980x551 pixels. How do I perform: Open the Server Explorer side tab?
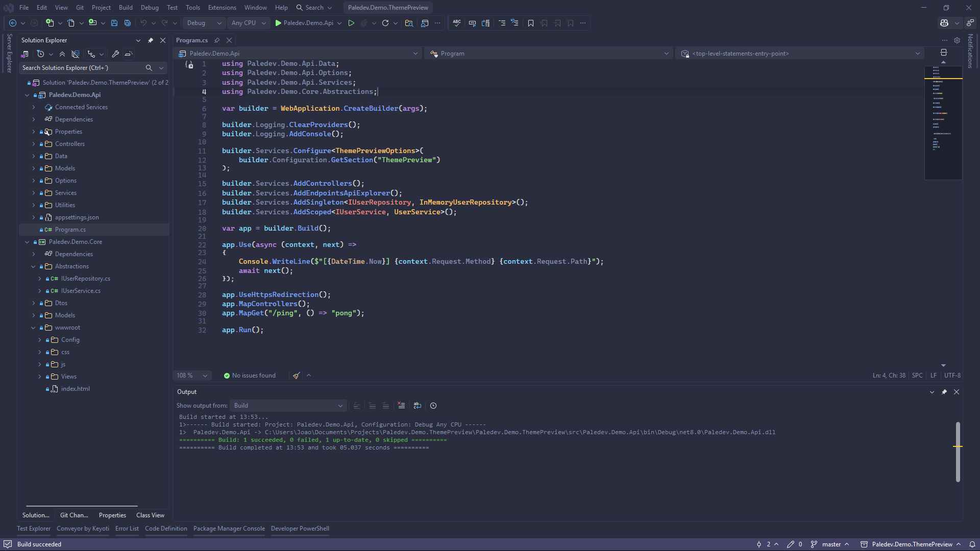9,54
